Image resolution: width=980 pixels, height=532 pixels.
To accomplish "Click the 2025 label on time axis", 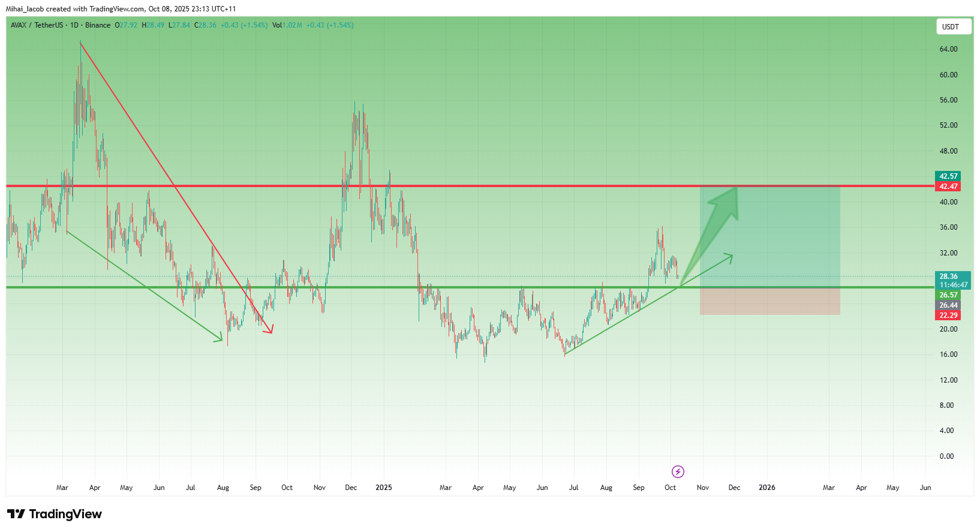I will [383, 488].
